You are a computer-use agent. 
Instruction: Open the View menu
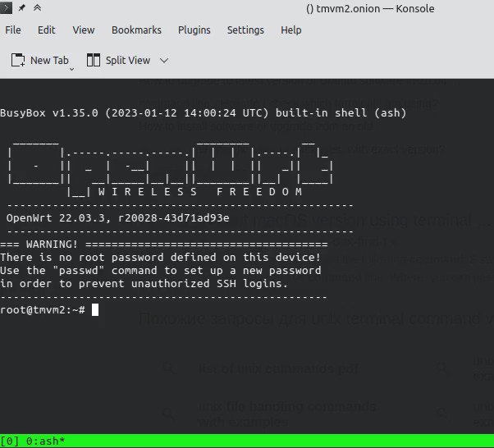click(84, 30)
